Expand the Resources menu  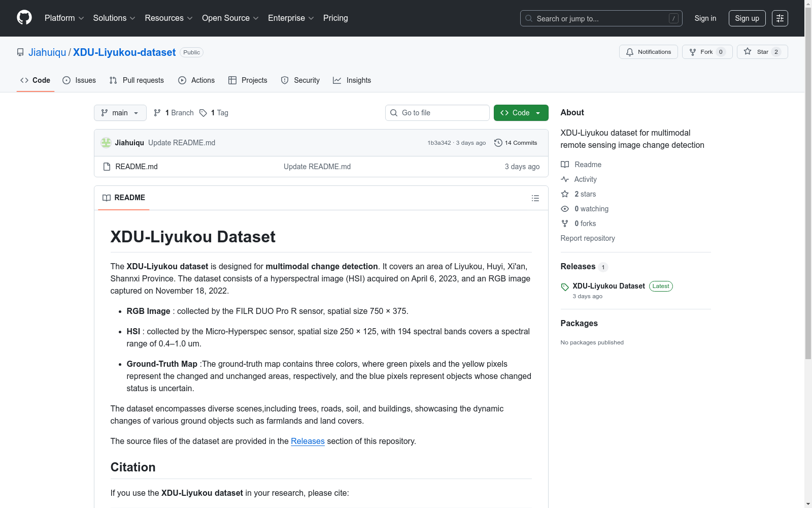pyautogui.click(x=169, y=18)
